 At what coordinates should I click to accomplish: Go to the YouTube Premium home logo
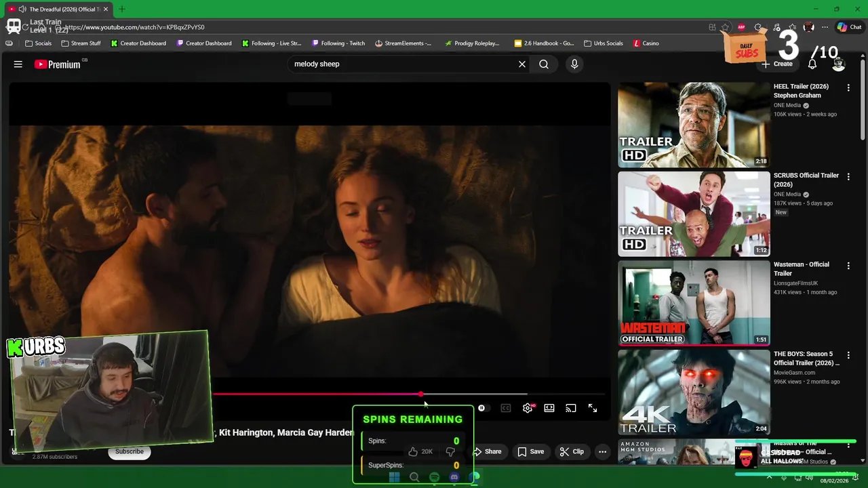[58, 64]
